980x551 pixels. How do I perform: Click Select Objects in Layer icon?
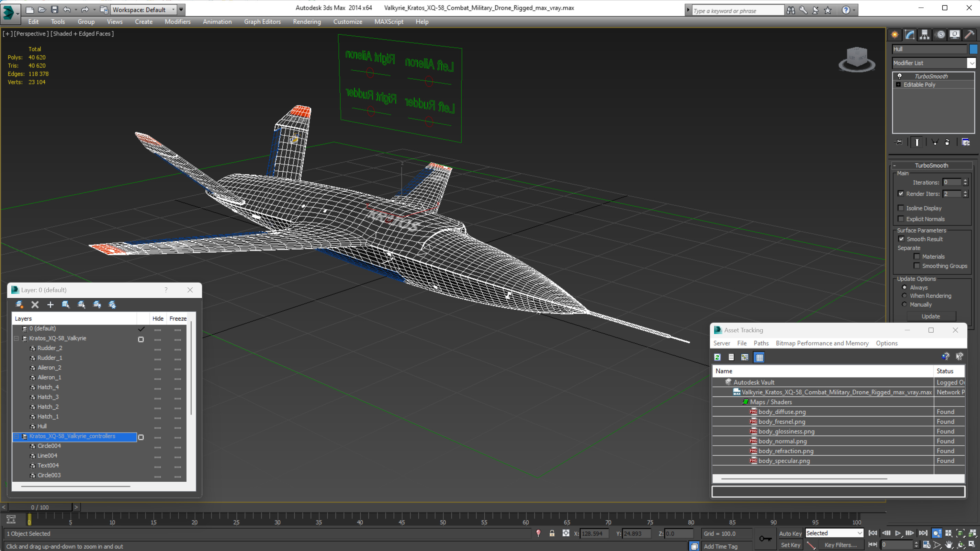tap(66, 304)
